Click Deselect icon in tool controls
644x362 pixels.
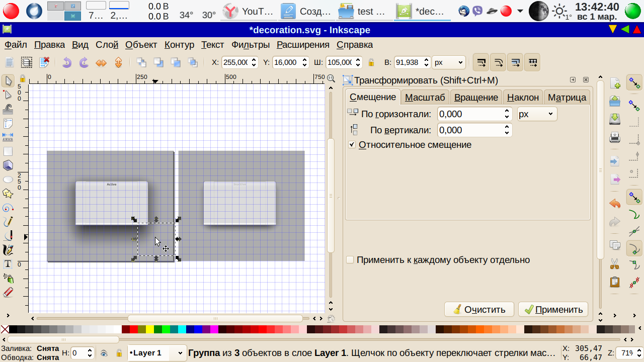(x=44, y=62)
